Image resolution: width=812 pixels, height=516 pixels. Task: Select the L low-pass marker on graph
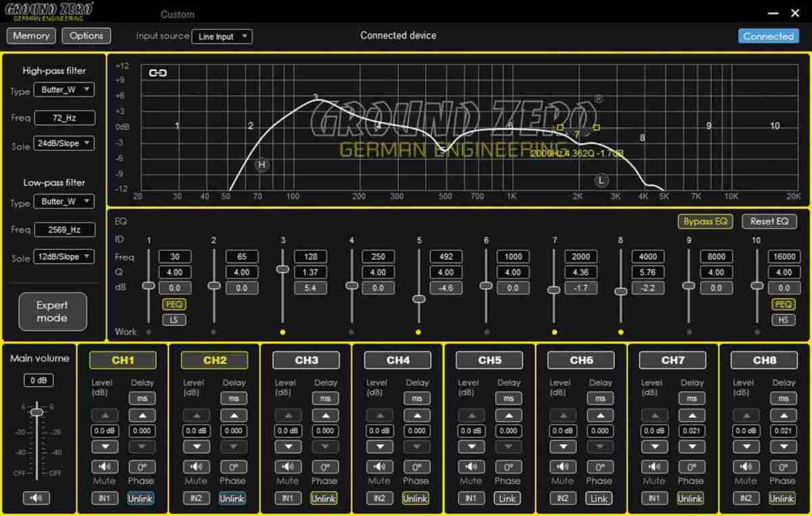click(x=602, y=180)
